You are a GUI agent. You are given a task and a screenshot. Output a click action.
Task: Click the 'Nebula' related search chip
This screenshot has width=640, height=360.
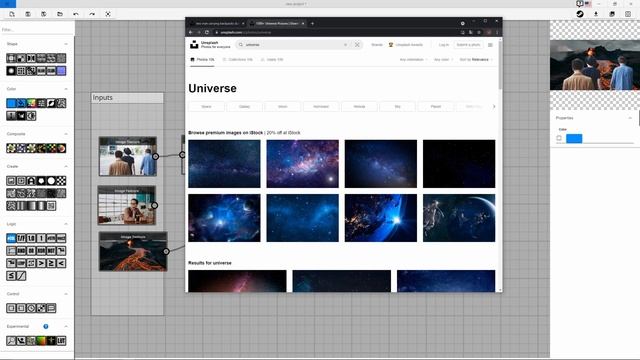359,107
